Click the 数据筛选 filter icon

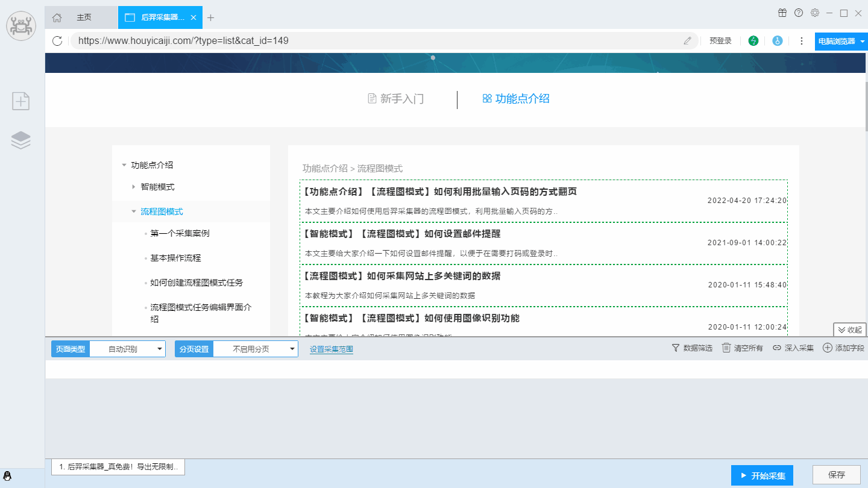tap(676, 348)
